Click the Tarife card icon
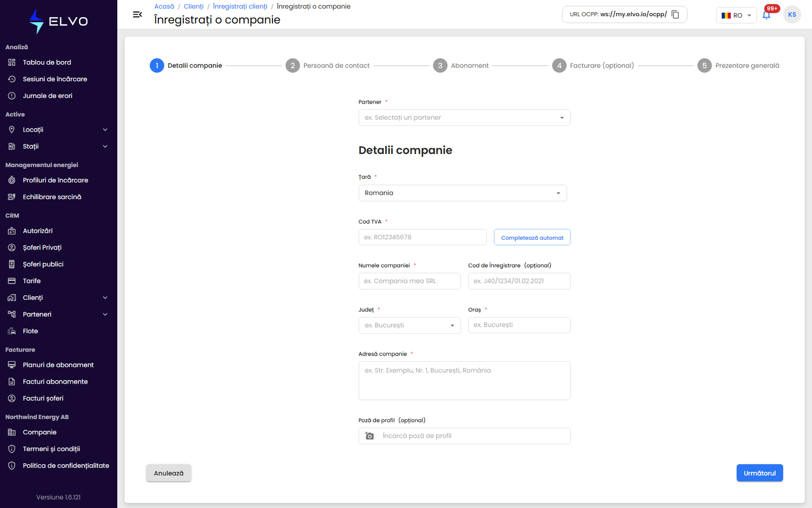 pos(12,281)
